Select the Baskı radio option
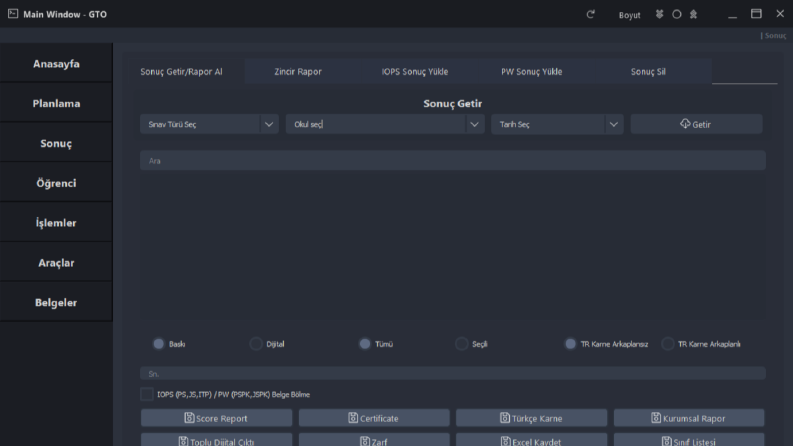This screenshot has width=793, height=446. click(x=159, y=344)
